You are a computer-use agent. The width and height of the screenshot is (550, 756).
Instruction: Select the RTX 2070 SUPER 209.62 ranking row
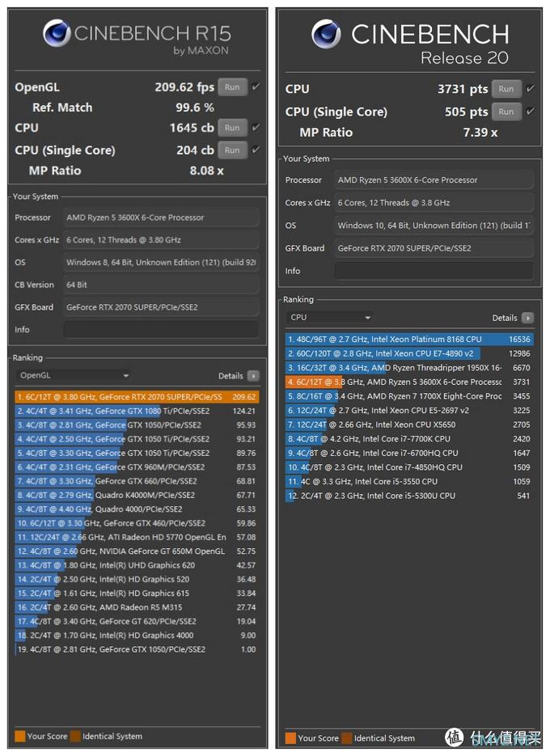coord(137,397)
